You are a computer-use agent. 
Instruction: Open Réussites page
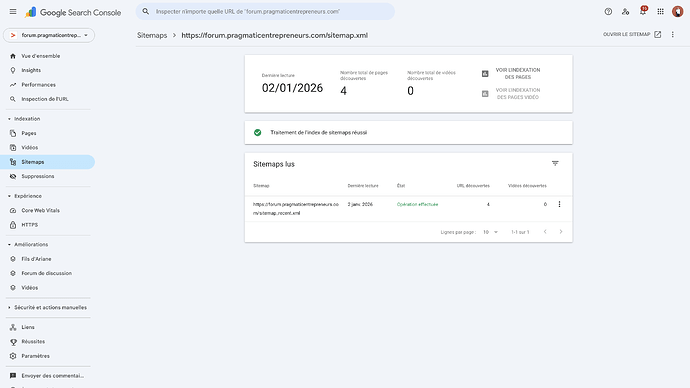point(48,342)
